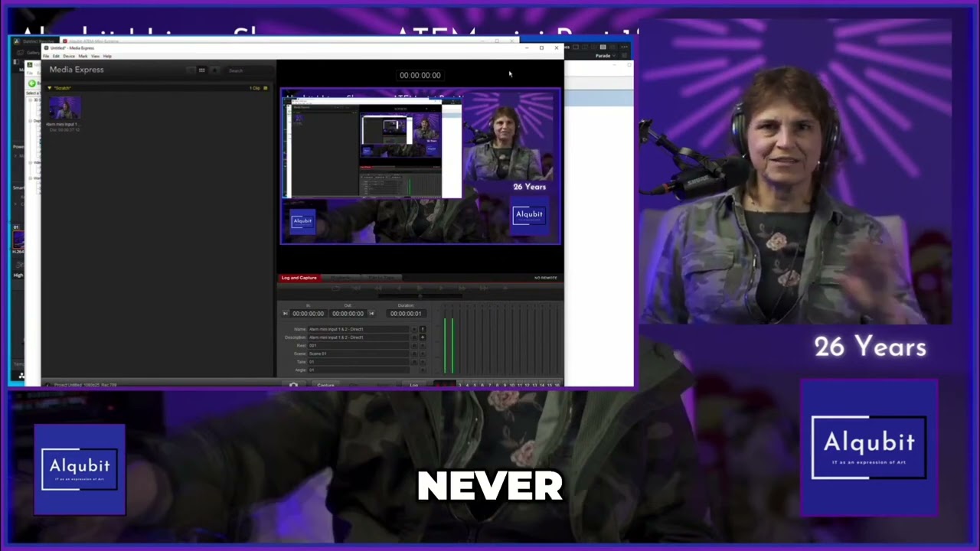Click the exclamation icon on Name row
This screenshot has height=551, width=980.
click(423, 329)
